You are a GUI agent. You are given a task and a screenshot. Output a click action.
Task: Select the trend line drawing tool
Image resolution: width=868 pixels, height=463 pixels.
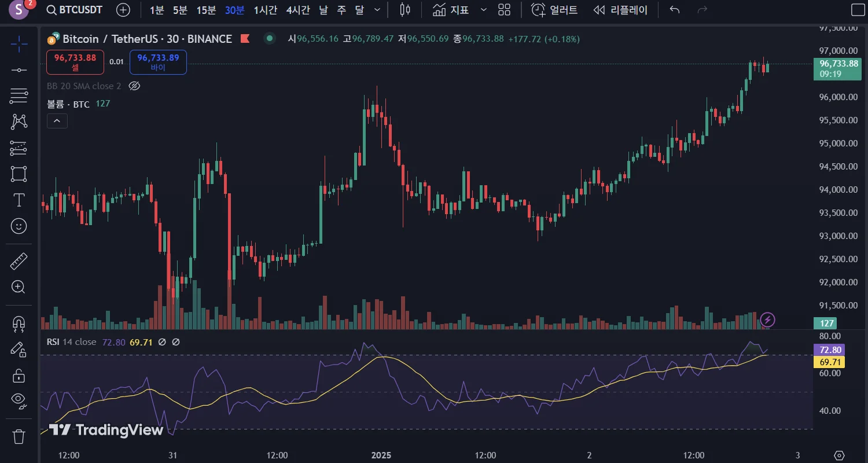pyautogui.click(x=19, y=70)
